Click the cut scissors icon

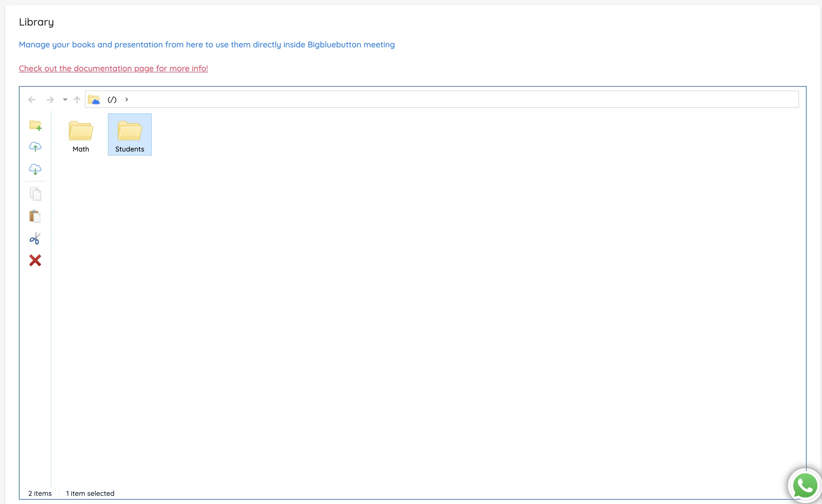pos(35,238)
